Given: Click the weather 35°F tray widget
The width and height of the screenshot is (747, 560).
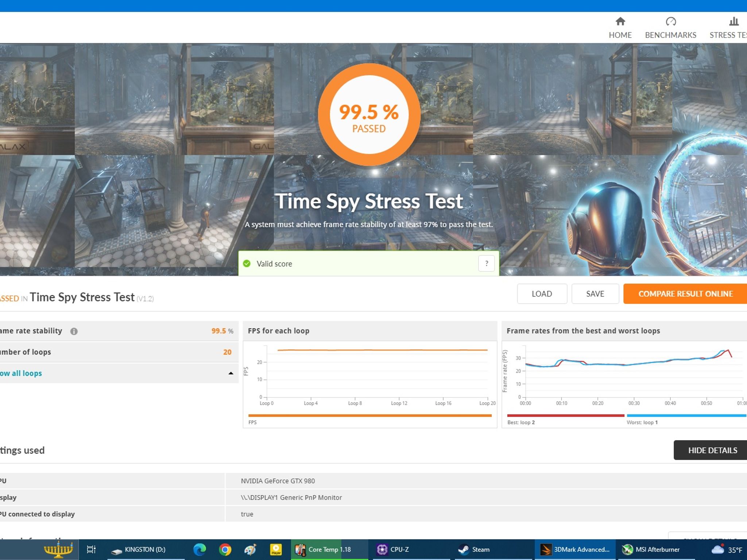Looking at the screenshot, I should tap(726, 550).
